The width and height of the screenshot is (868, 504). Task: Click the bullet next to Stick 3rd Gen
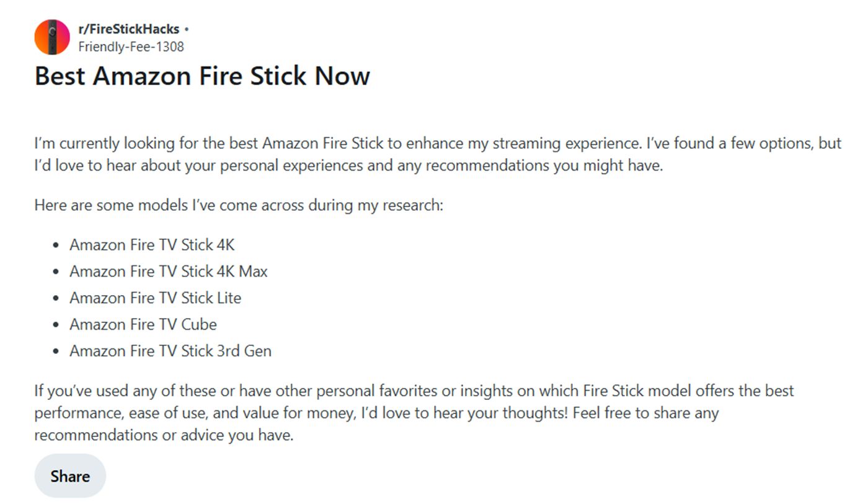57,351
